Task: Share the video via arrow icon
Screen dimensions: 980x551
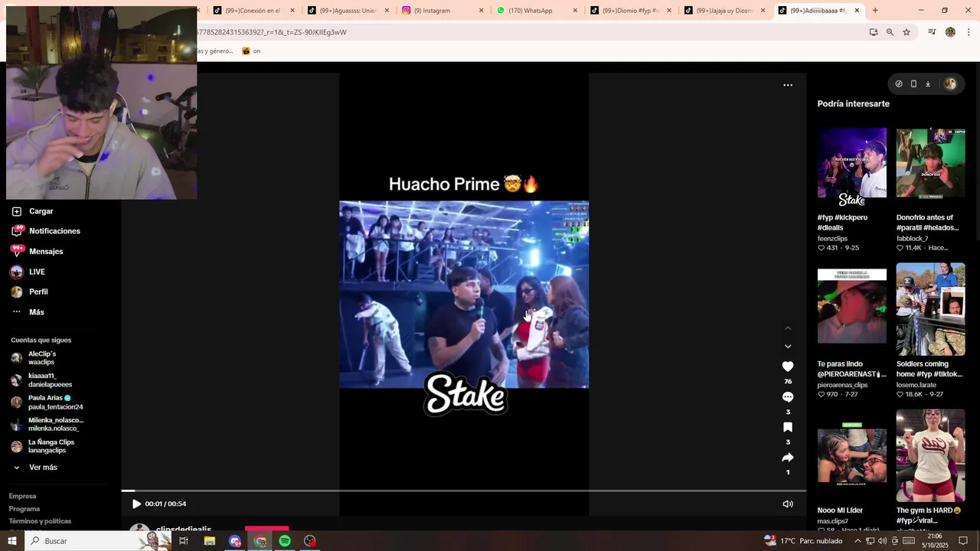Action: pyautogui.click(x=788, y=458)
